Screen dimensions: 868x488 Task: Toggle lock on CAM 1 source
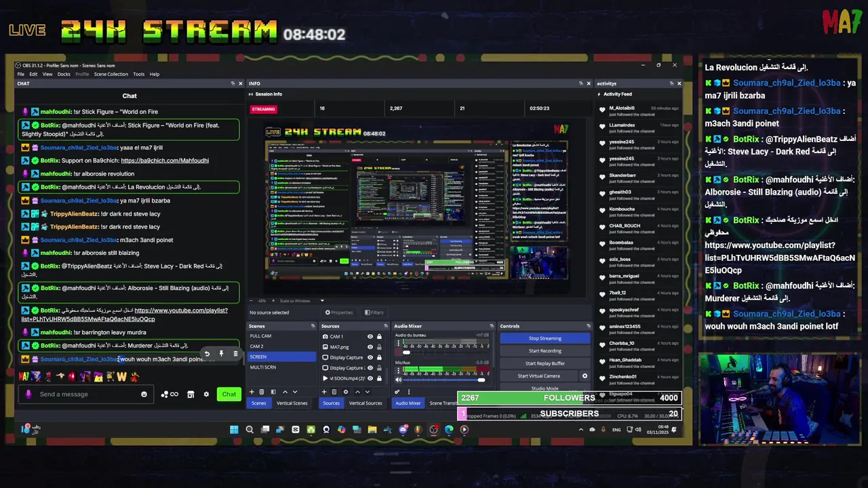pyautogui.click(x=379, y=336)
